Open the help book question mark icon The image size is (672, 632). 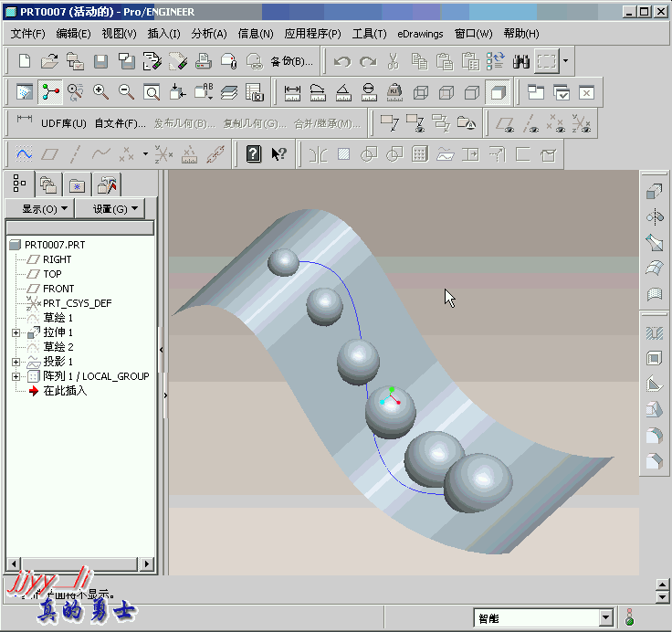click(x=254, y=154)
